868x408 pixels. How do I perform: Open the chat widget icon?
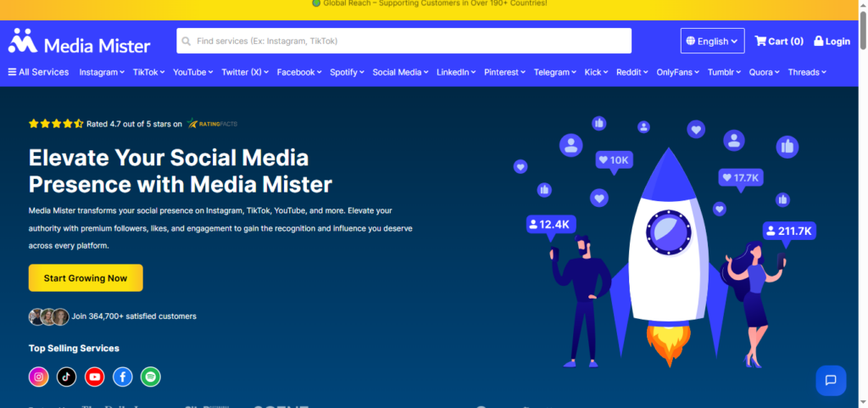coord(831,380)
